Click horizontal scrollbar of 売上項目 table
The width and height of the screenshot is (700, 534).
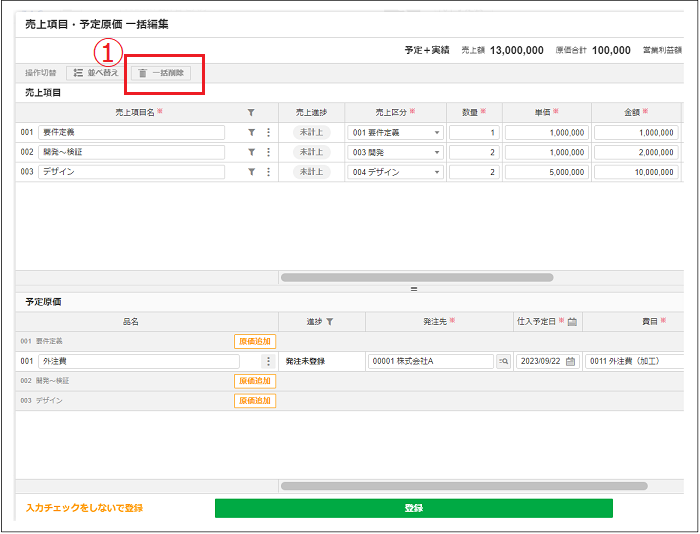[417, 277]
